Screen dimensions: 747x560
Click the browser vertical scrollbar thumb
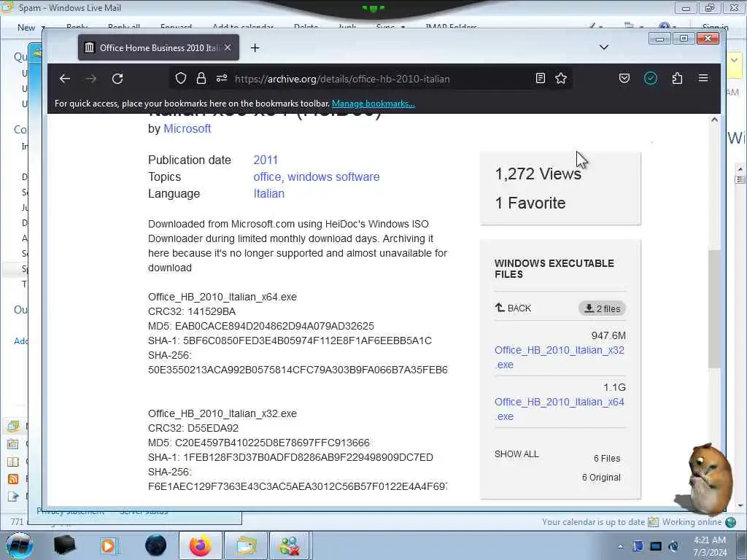714,308
